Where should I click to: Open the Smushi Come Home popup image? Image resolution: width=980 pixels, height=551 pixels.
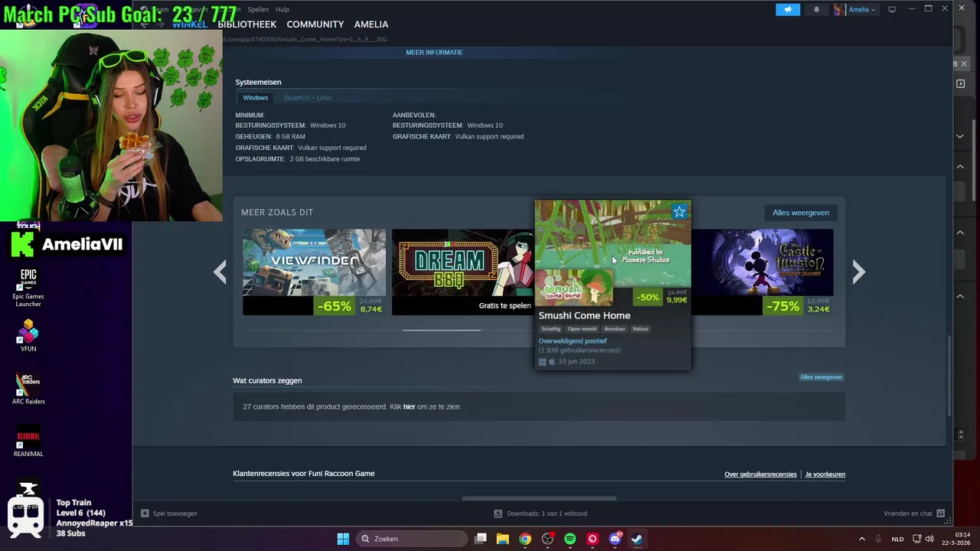tap(612, 245)
